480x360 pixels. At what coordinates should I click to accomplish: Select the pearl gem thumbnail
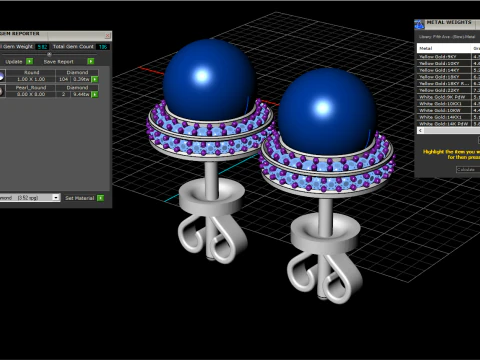point(2,91)
